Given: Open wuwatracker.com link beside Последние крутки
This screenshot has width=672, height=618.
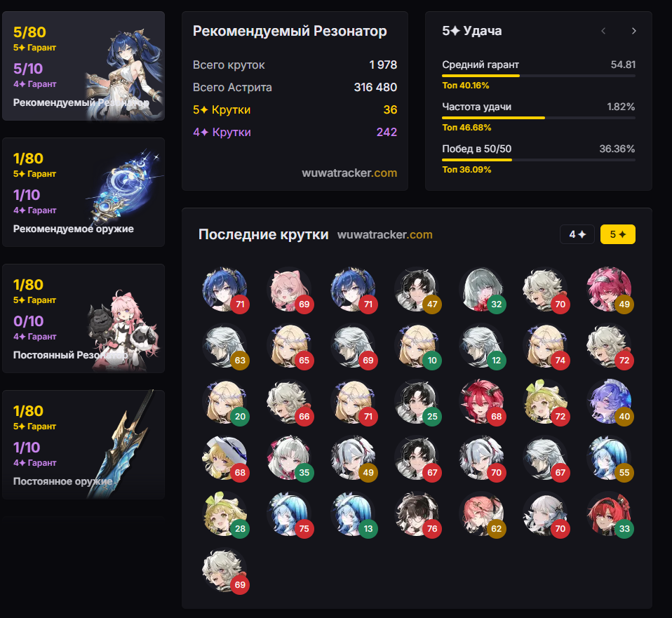Looking at the screenshot, I should pyautogui.click(x=385, y=235).
